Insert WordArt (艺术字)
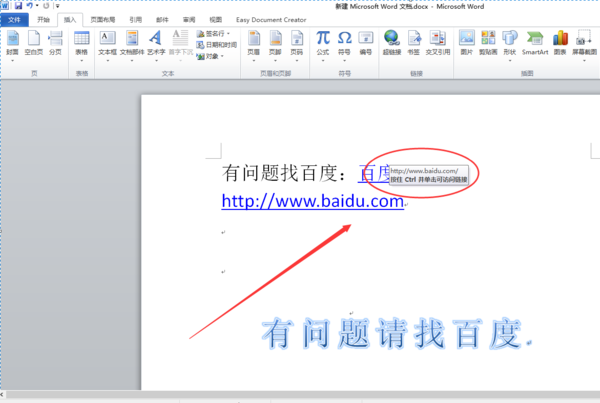The image size is (600, 403). 156,46
